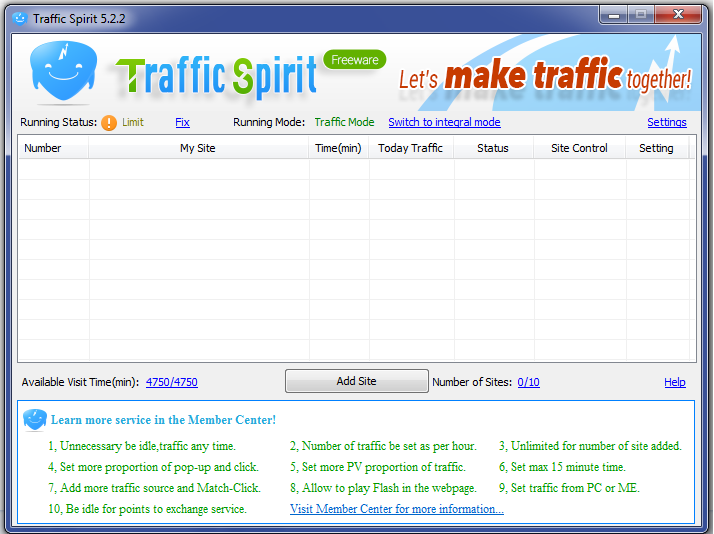Click the Time(min) column header
714x534 pixels.
click(338, 148)
